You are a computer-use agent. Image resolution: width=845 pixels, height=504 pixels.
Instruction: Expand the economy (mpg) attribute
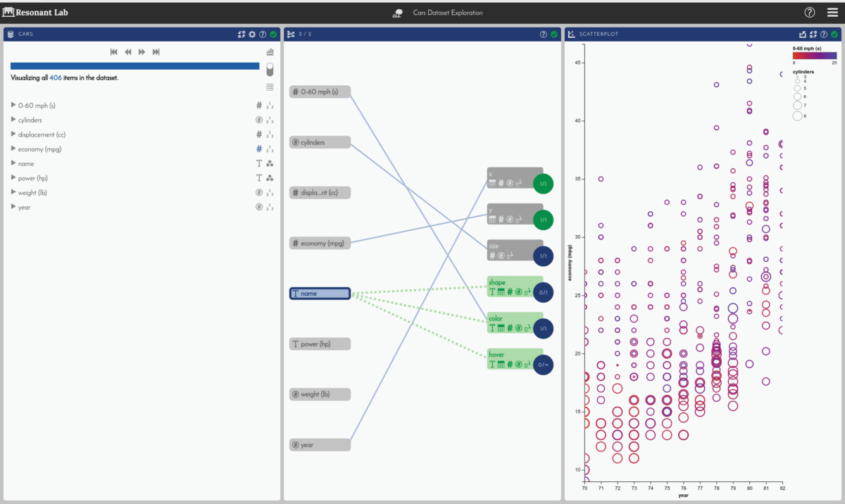[x=13, y=149]
